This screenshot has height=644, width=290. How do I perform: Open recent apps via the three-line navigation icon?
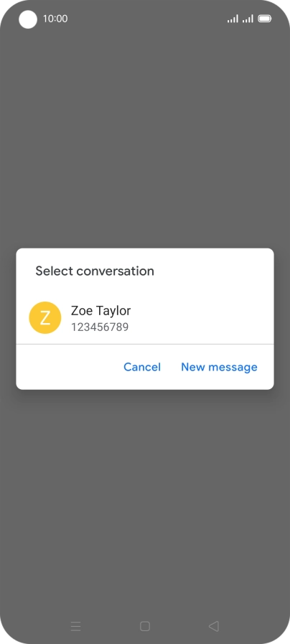(x=75, y=626)
